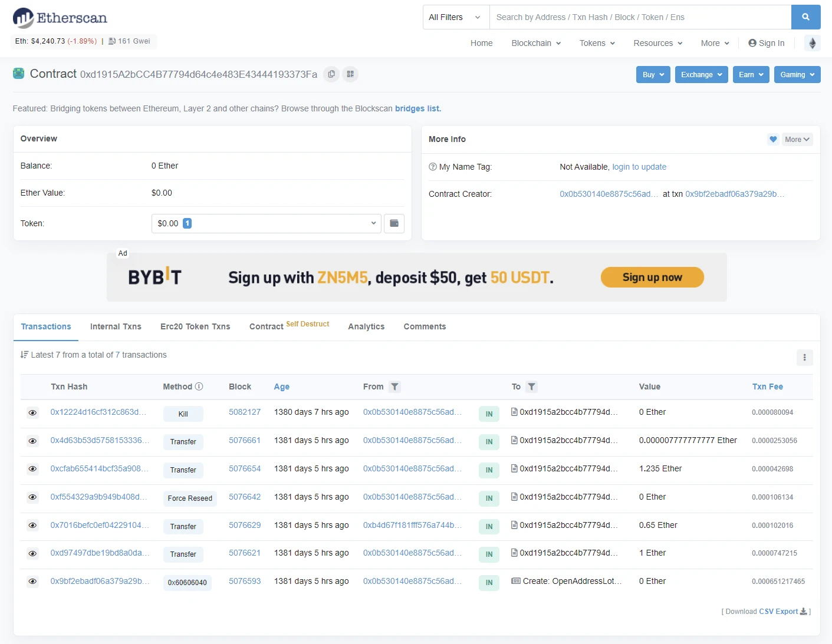The width and height of the screenshot is (832, 644).
Task: Click the CSV download arrow icon
Action: [803, 612]
